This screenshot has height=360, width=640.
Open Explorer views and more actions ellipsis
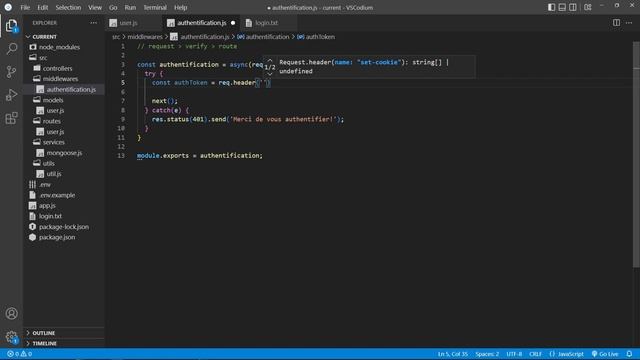tap(94, 23)
